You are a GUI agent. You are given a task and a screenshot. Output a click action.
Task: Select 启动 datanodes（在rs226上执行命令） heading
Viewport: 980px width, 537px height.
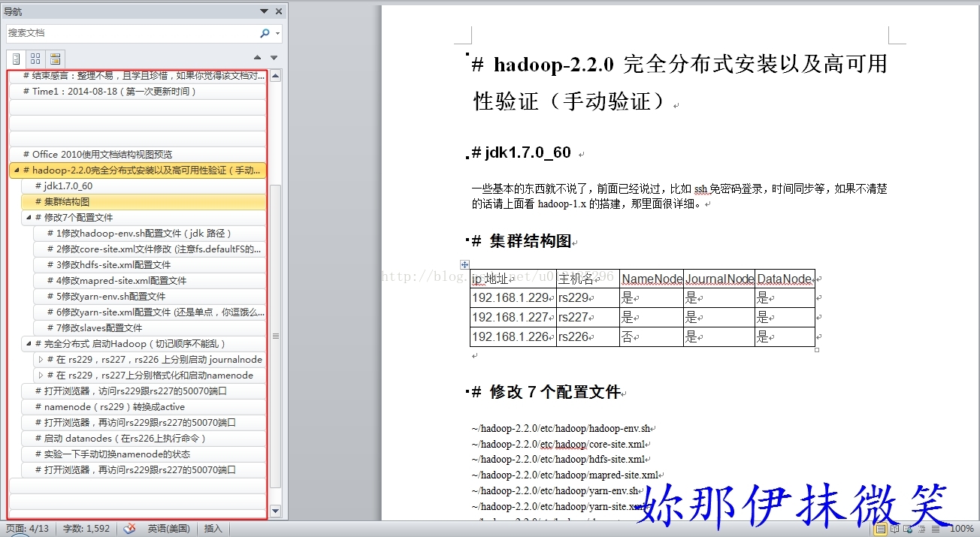click(144, 438)
